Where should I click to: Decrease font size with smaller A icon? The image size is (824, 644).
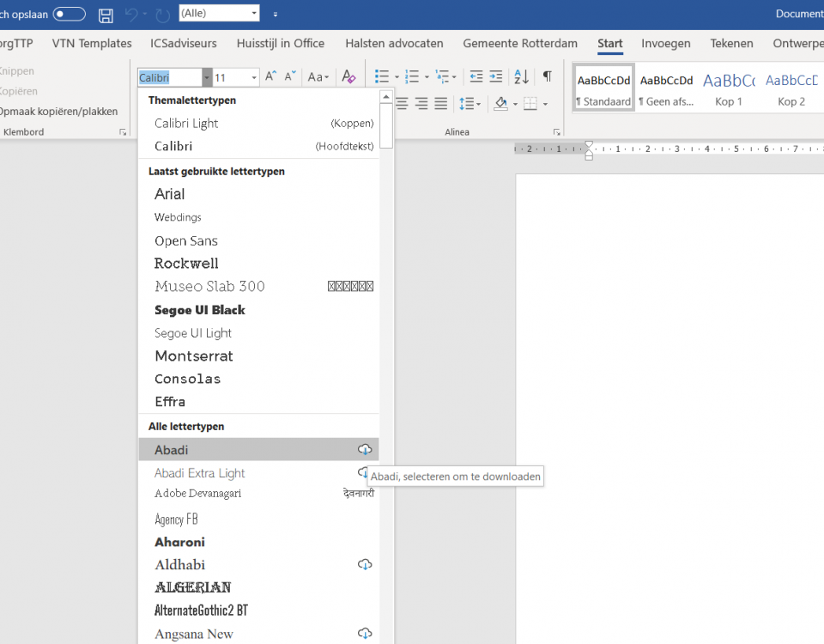(290, 76)
